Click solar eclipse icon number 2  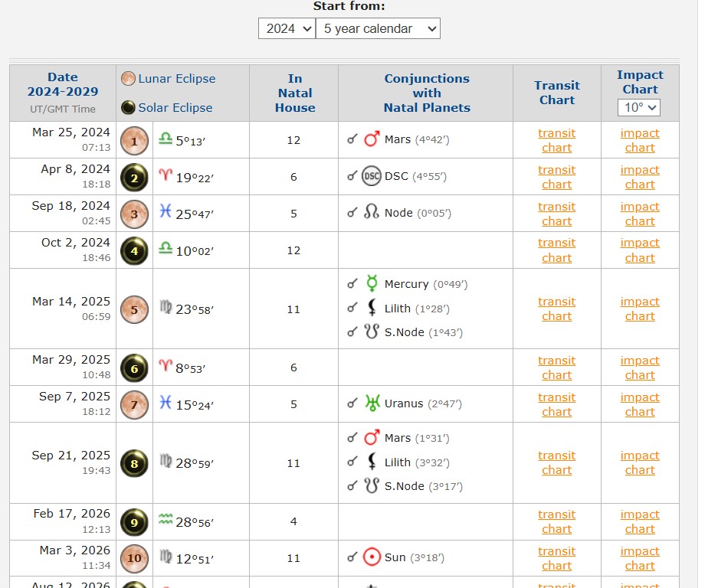(x=134, y=178)
